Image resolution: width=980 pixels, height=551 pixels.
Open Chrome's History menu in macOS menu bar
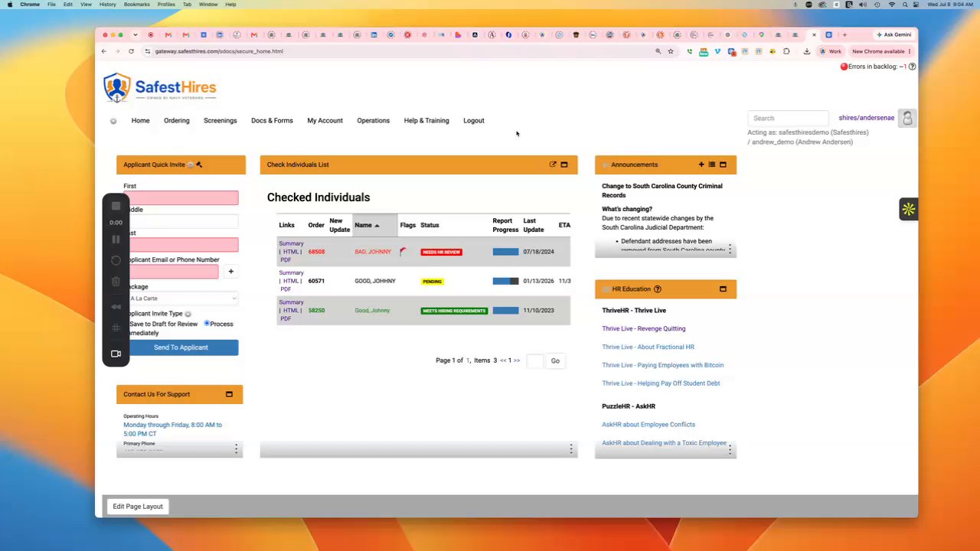(x=107, y=5)
